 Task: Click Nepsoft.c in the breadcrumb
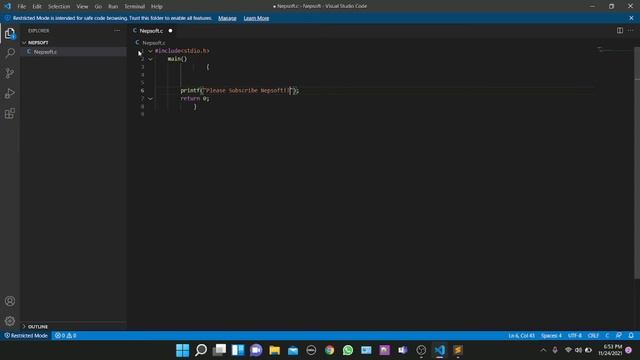click(x=153, y=42)
